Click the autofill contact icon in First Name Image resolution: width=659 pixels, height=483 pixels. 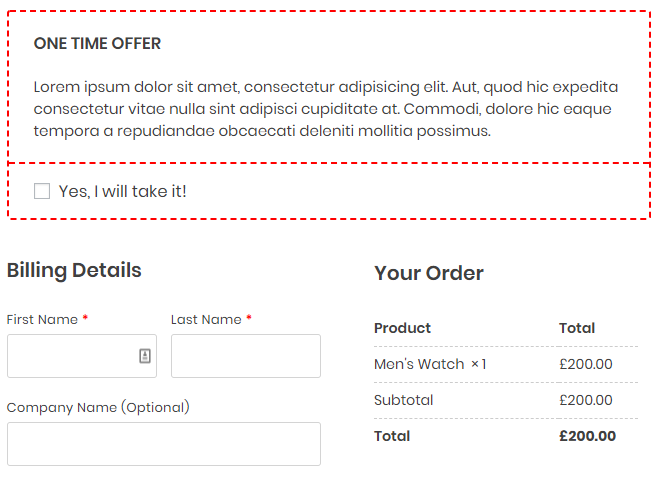145,356
